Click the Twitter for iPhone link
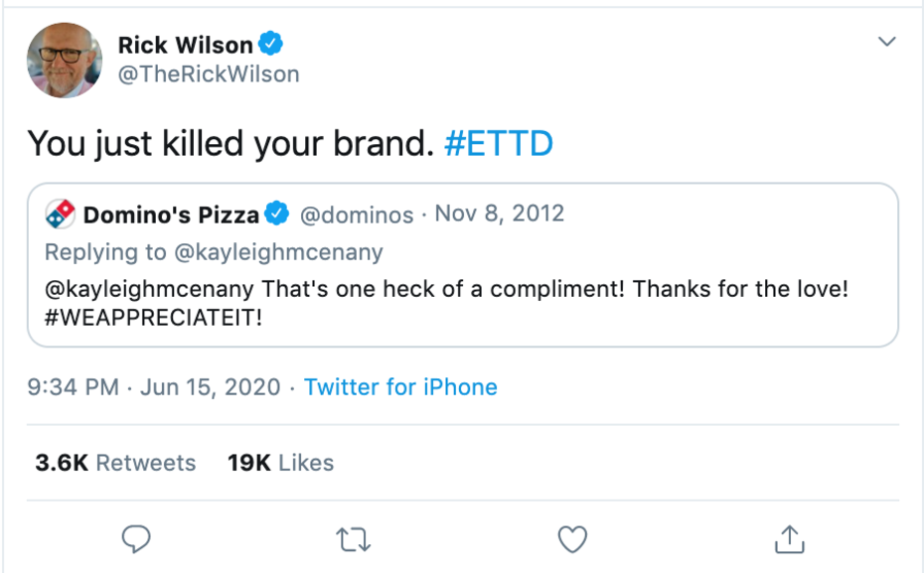The image size is (924, 573). pyautogui.click(x=400, y=387)
